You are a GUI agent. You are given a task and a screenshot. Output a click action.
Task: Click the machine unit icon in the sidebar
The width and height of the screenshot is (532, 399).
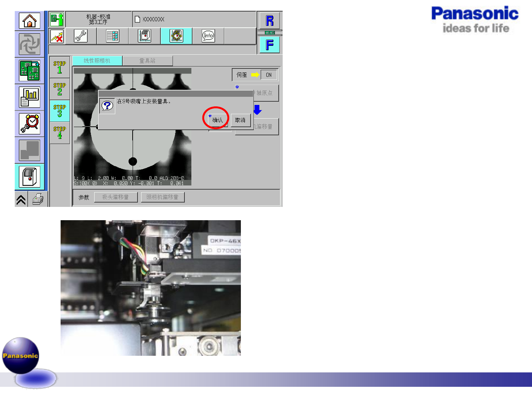(x=30, y=177)
